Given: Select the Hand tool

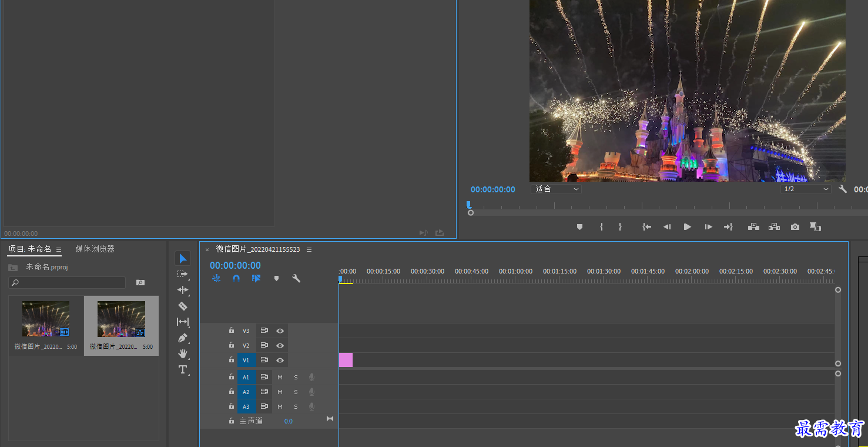Looking at the screenshot, I should 183,353.
